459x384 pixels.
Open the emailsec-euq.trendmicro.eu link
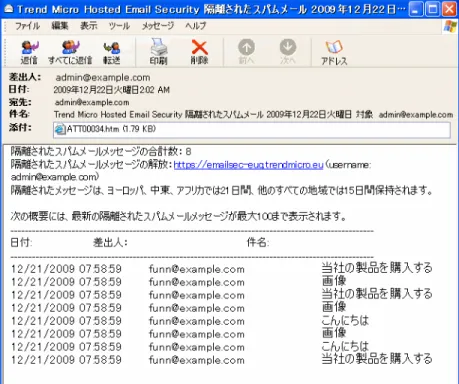click(x=249, y=165)
